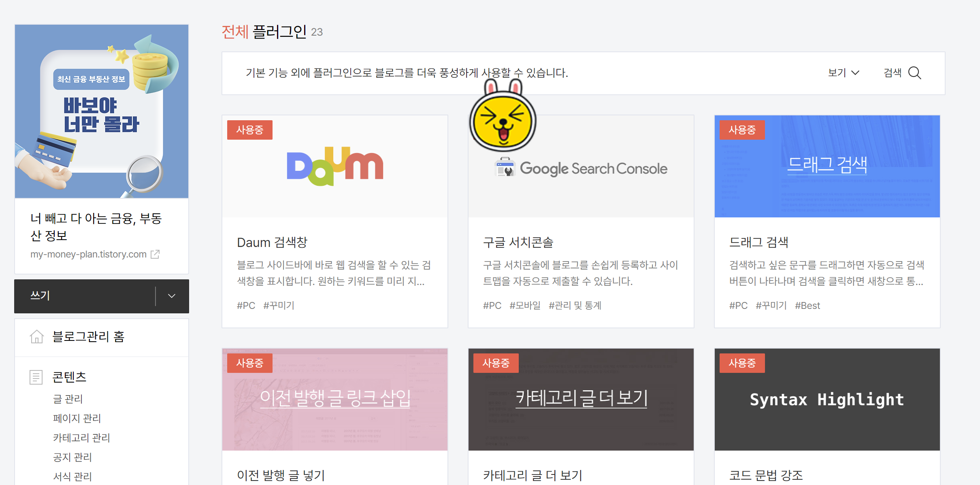Select 글 관리 menu item
The width and height of the screenshot is (980, 485).
[x=68, y=399]
